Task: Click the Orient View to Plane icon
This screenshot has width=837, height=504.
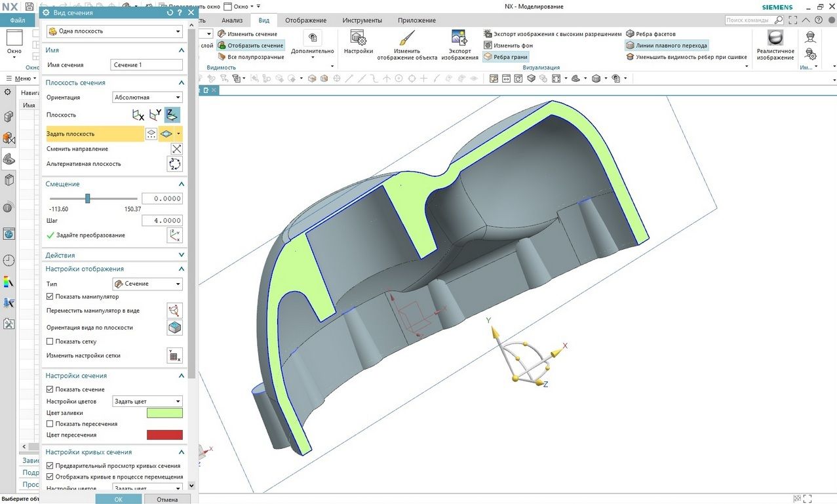Action: coord(174,328)
